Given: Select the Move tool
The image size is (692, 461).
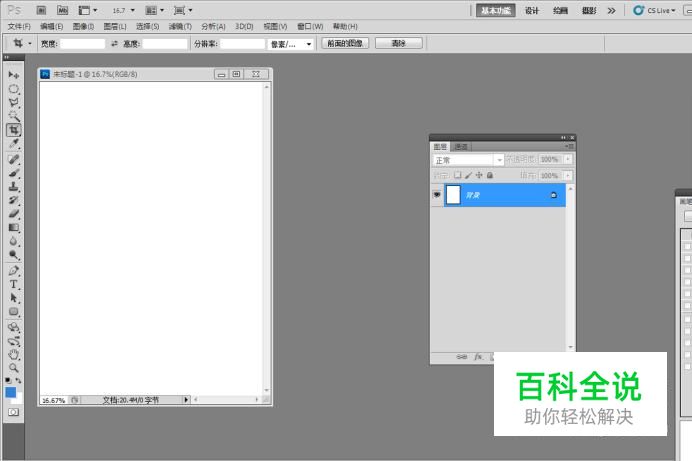Looking at the screenshot, I should click(x=14, y=75).
